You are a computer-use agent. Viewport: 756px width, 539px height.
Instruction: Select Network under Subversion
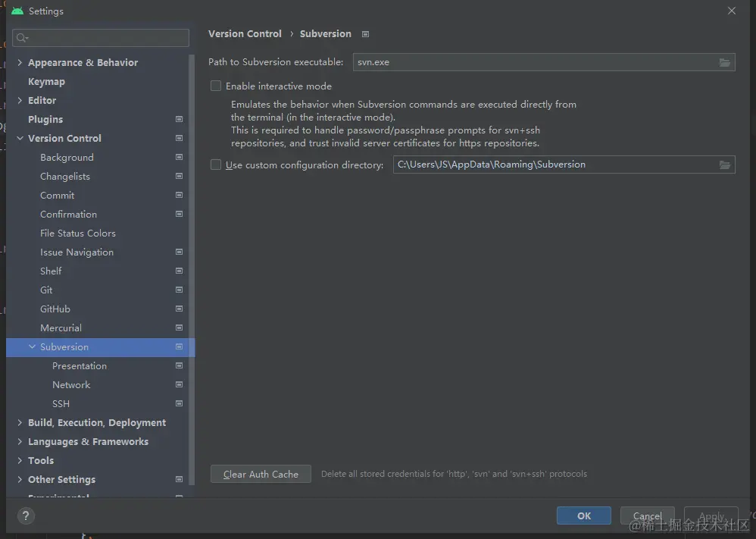click(x=71, y=384)
